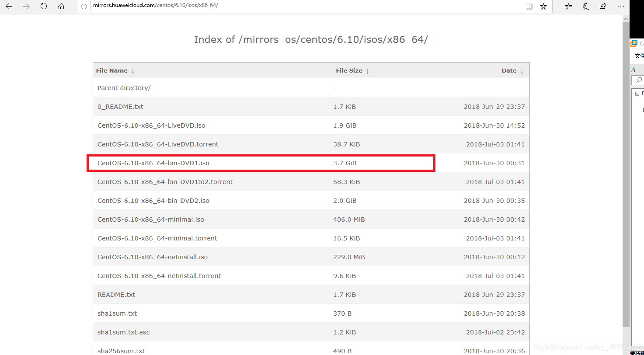Click the 3.7 GiB size cell
Image resolution: width=644 pixels, height=355 pixels.
[345, 163]
